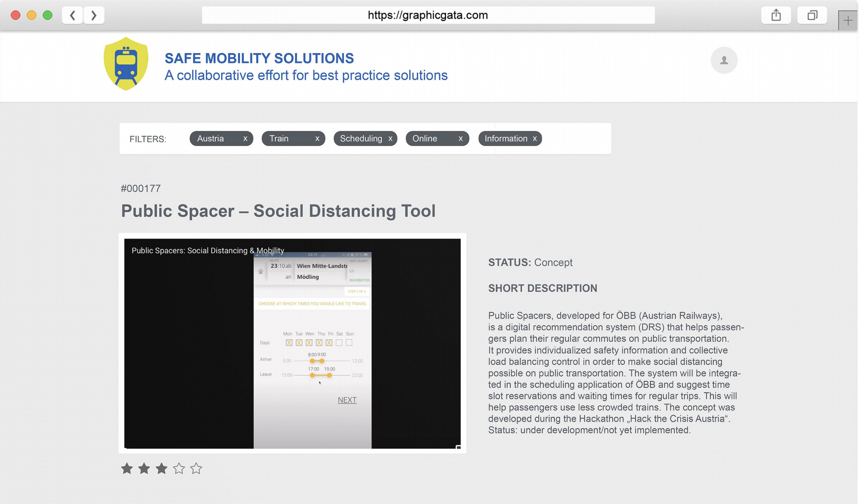Toggle the Fri checkbox in the video
The image size is (859, 504).
coord(329,343)
